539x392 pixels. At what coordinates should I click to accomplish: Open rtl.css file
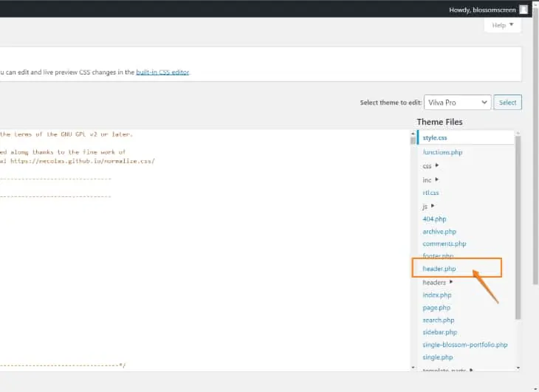coord(430,193)
